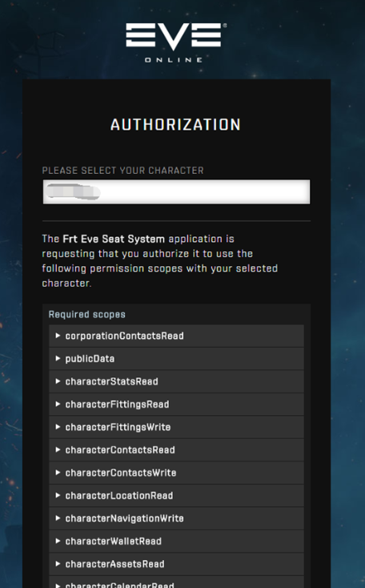Viewport: 365px width, 588px height.
Task: Click the characterContactsWrite triangle icon
Action: 58,473
